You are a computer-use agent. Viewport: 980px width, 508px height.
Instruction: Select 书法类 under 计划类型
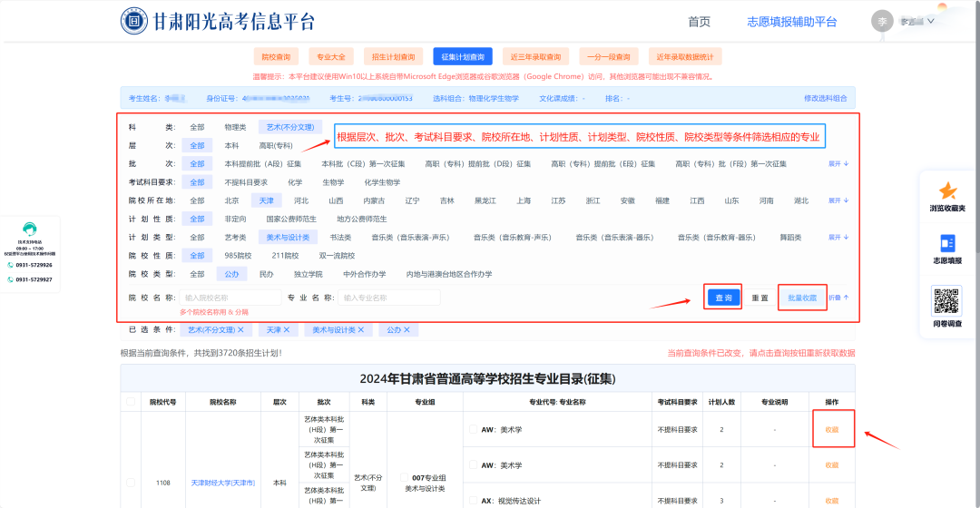(340, 238)
